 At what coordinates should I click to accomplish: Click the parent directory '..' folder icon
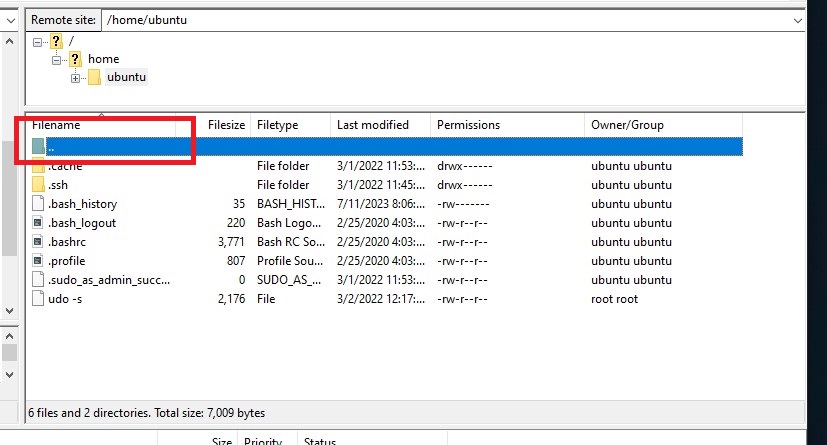[38, 147]
